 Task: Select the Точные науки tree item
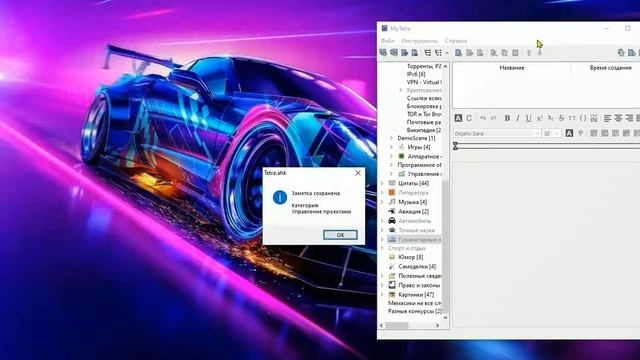point(416,230)
